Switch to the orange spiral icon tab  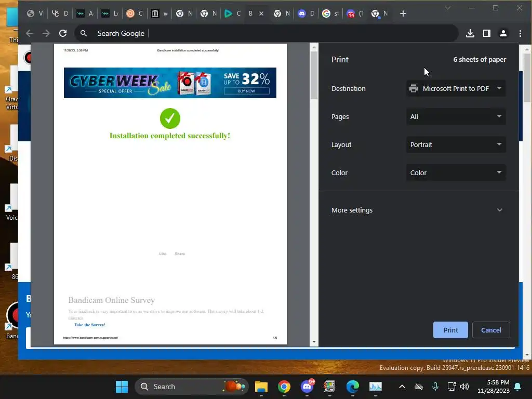(135, 14)
